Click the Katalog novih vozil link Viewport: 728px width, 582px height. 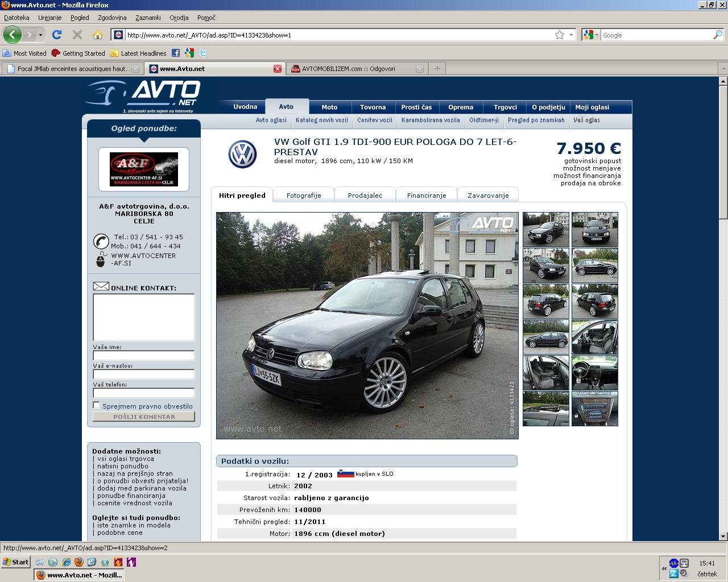click(x=322, y=120)
